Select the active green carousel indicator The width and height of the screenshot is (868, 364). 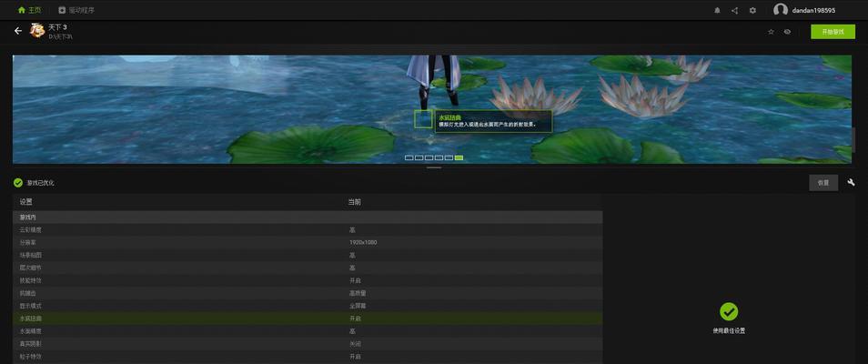[459, 158]
